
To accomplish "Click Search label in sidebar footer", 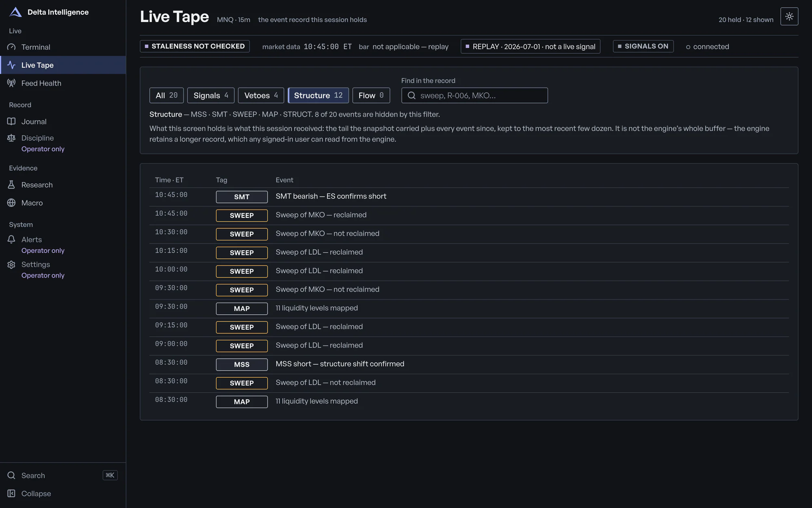I will click(33, 475).
